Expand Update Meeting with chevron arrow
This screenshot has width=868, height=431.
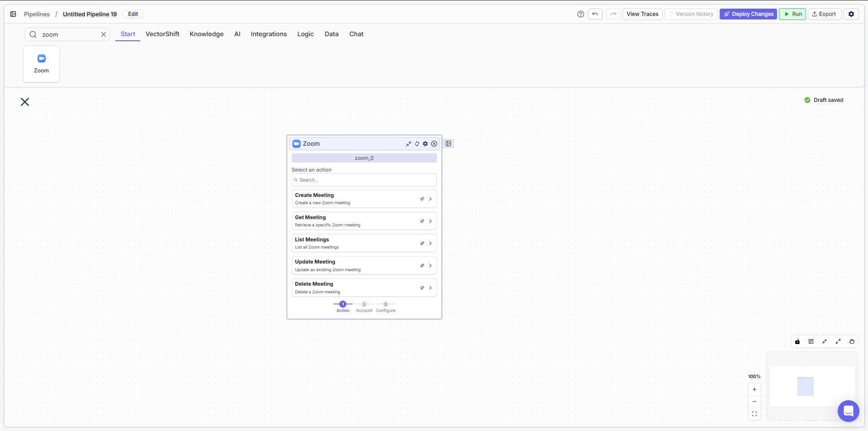(431, 265)
